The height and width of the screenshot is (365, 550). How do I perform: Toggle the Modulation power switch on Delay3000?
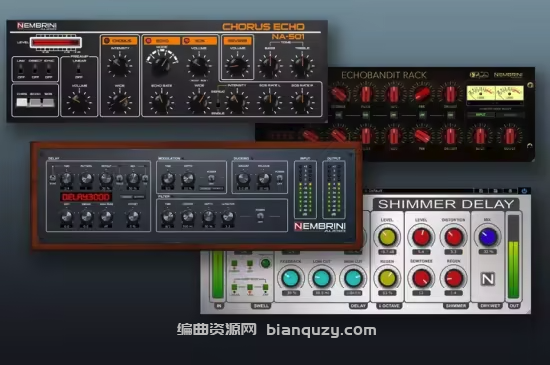(212, 179)
